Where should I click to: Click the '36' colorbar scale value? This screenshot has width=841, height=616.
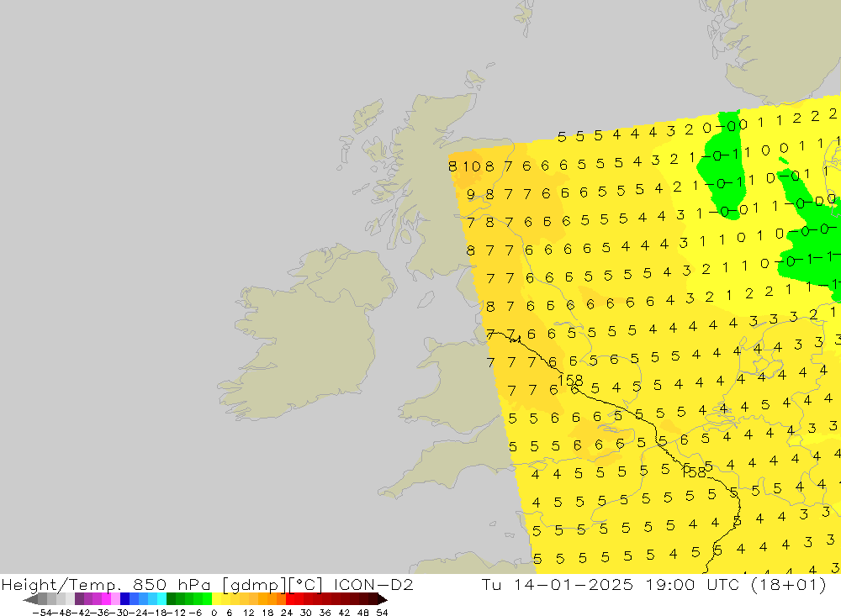(x=325, y=613)
